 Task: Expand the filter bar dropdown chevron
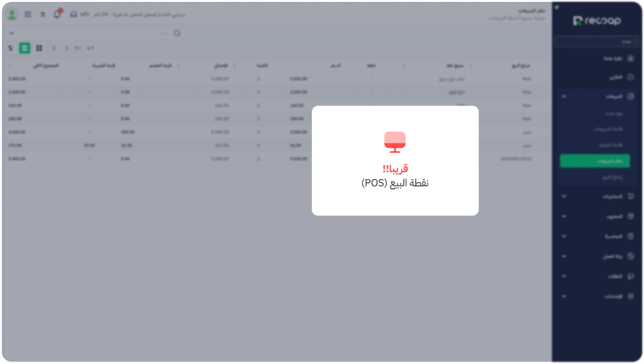pyautogui.click(x=12, y=33)
